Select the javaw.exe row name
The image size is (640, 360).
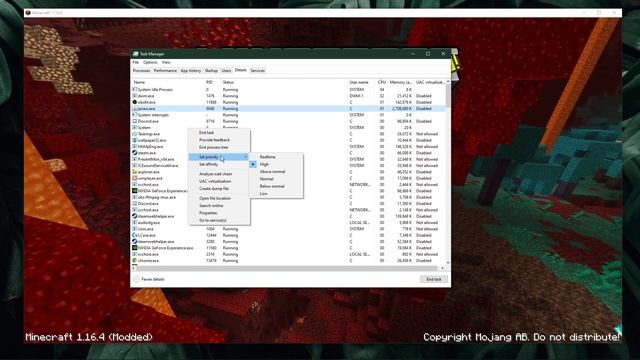pyautogui.click(x=147, y=109)
